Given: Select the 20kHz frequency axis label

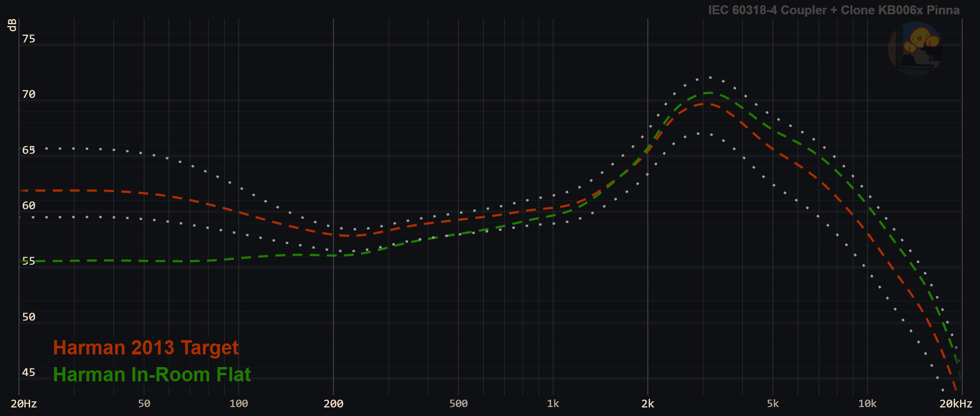Looking at the screenshot, I should [955, 404].
